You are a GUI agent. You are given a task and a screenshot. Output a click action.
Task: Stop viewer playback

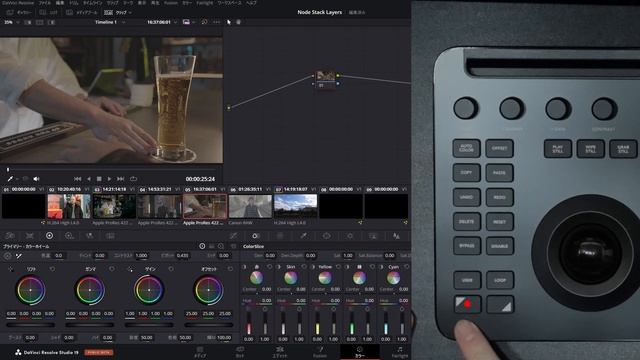pos(99,179)
